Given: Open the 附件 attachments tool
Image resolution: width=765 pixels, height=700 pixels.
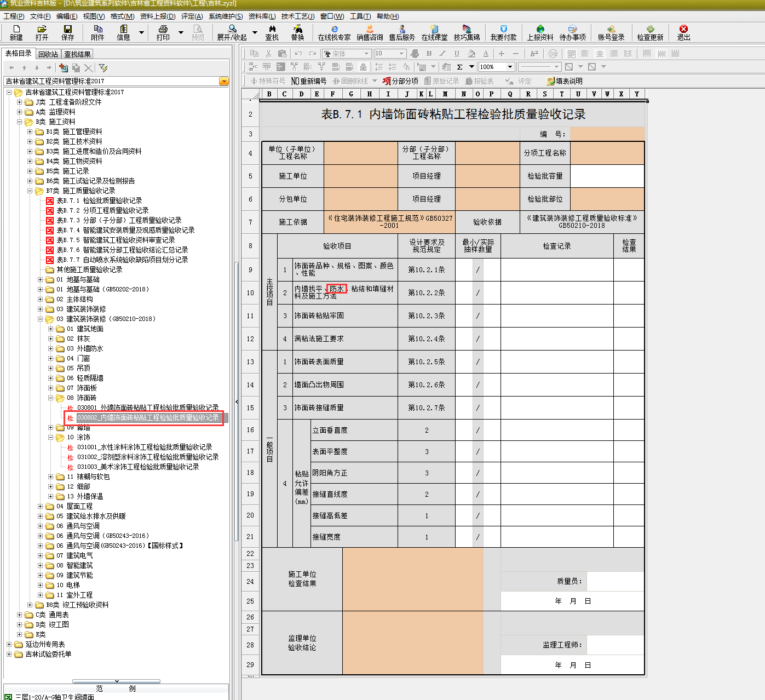Looking at the screenshot, I should (97, 32).
